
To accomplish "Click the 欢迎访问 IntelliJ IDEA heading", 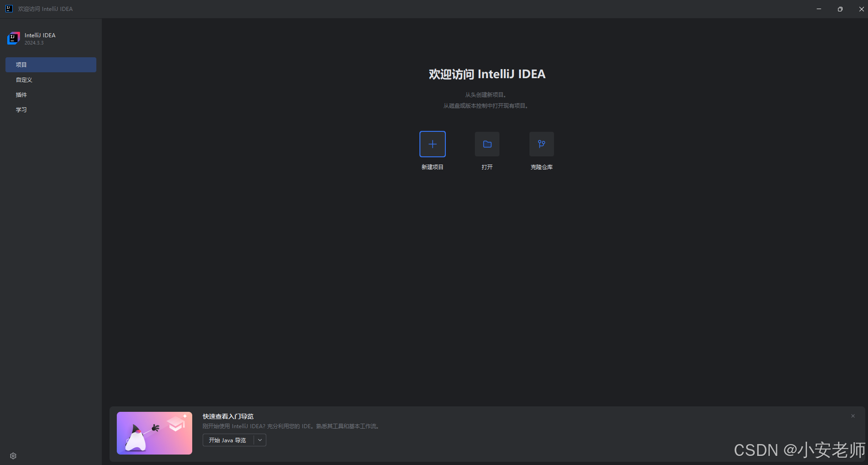I will [487, 74].
